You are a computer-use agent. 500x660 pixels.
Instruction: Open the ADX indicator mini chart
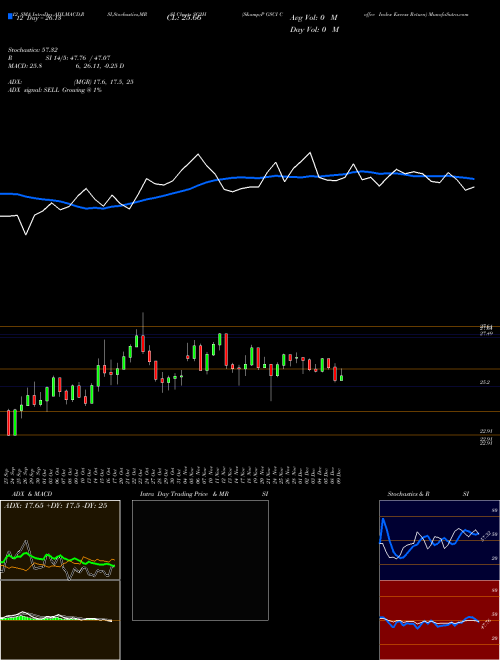pos(60,540)
